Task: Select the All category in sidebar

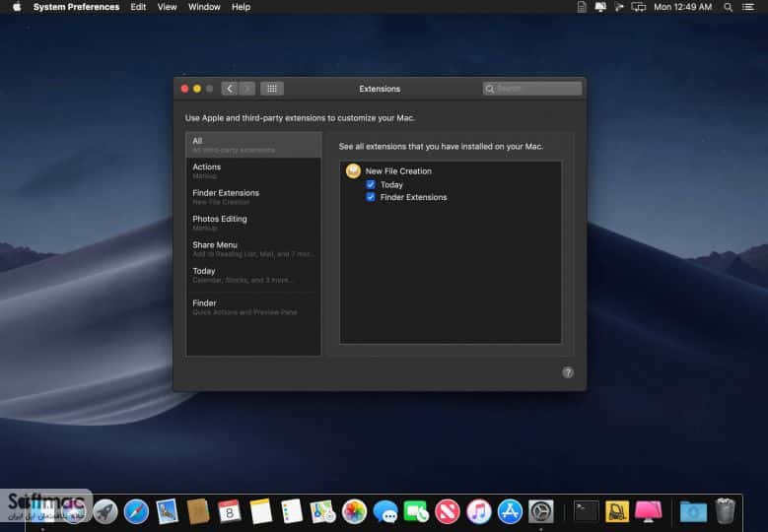Action: [x=253, y=145]
